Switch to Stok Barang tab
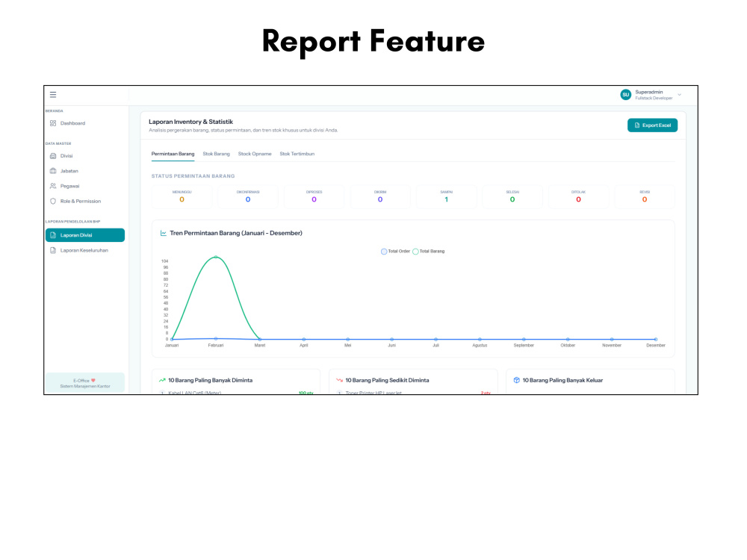Screen dimensions: 747x560 pos(217,154)
